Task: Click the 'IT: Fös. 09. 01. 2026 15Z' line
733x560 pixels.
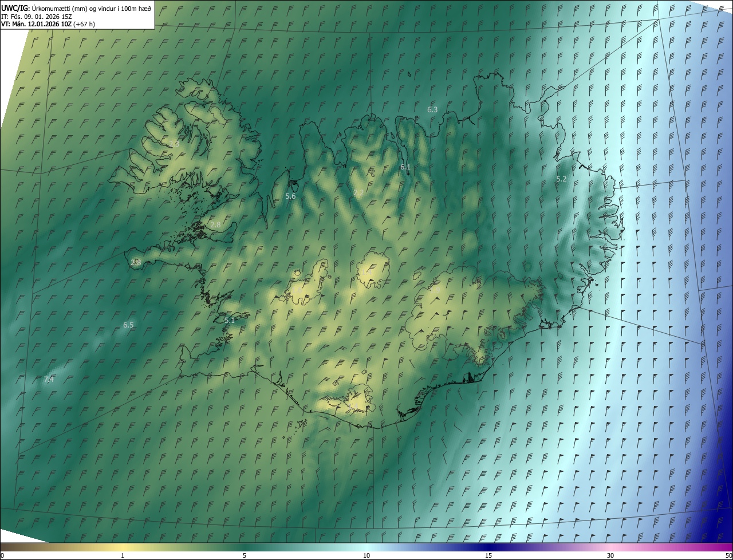Action: (x=37, y=16)
